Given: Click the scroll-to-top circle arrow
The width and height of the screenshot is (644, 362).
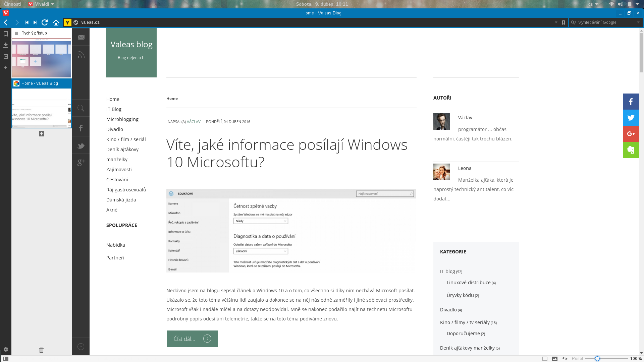Looking at the screenshot, I should pos(81,347).
